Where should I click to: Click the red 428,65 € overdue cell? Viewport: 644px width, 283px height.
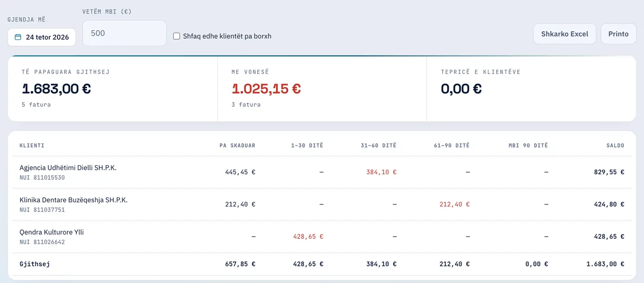coord(308,237)
